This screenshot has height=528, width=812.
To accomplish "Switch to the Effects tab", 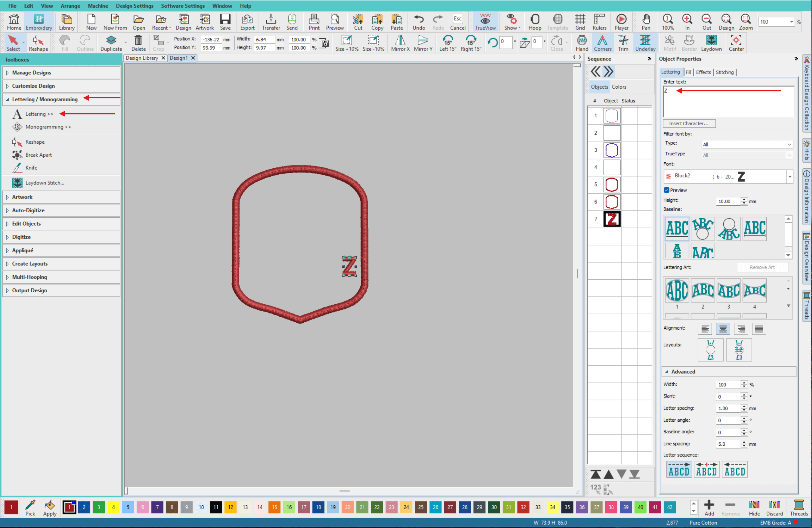I will pos(703,72).
